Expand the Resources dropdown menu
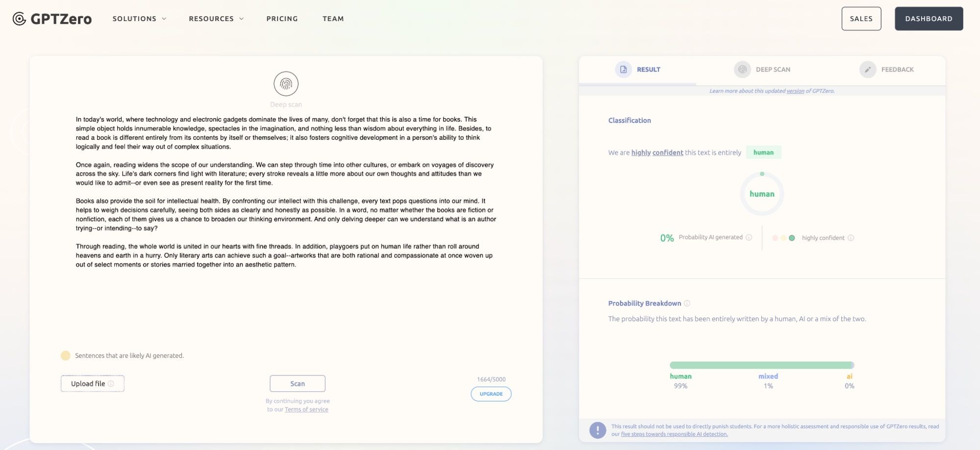This screenshot has width=980, height=450. pyautogui.click(x=216, y=19)
